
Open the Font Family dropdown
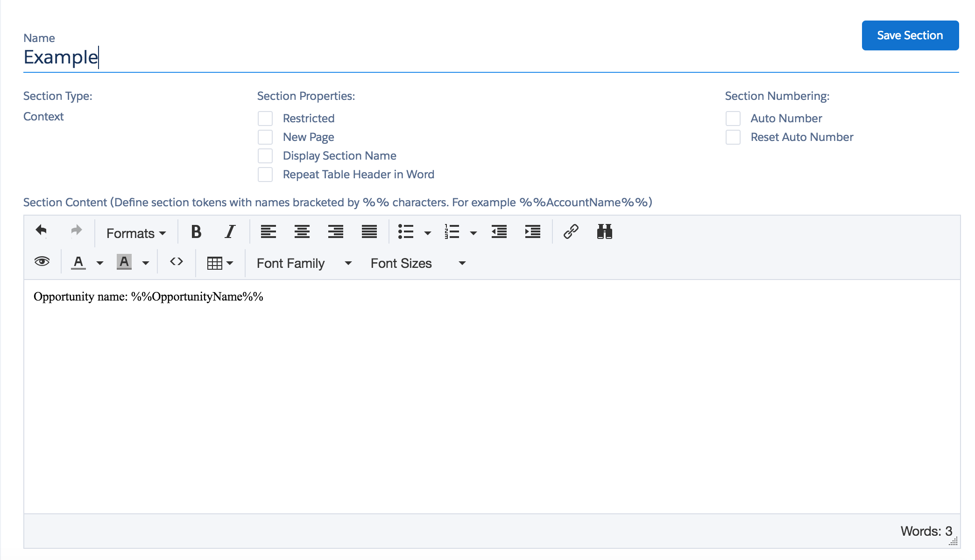click(303, 263)
